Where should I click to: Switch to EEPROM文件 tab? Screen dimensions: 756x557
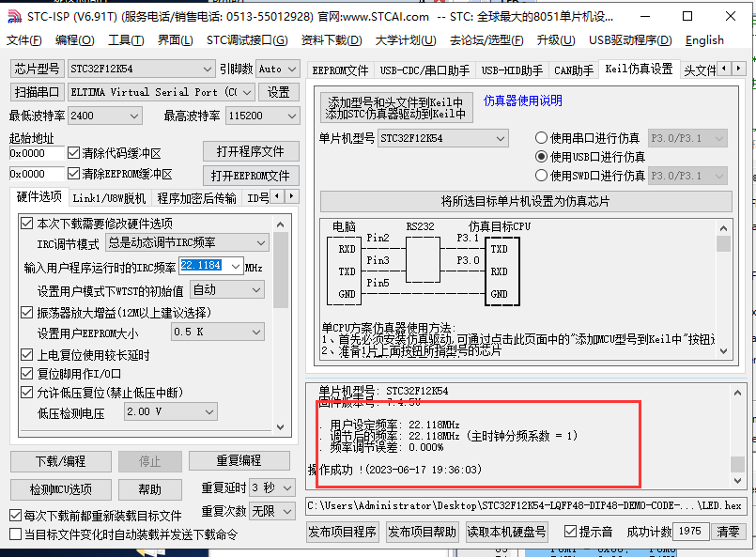[x=340, y=70]
